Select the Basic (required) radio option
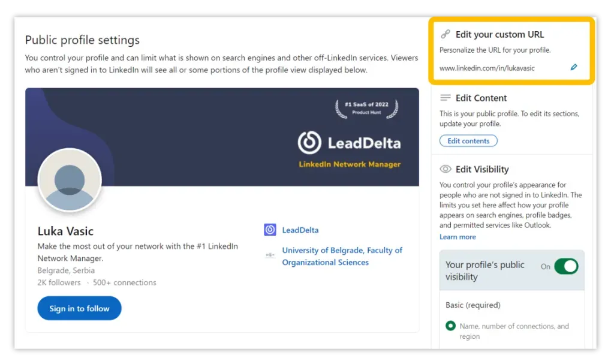614x364 pixels. pyautogui.click(x=451, y=326)
